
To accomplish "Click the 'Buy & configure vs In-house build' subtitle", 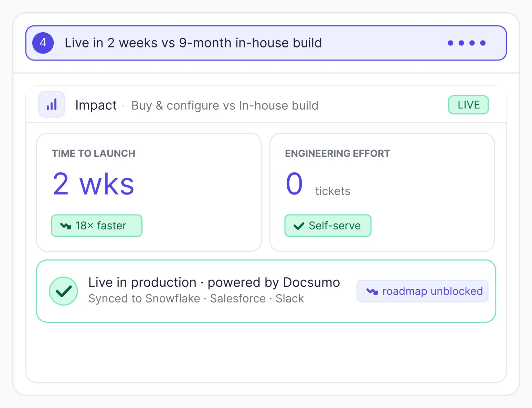I will pyautogui.click(x=225, y=106).
